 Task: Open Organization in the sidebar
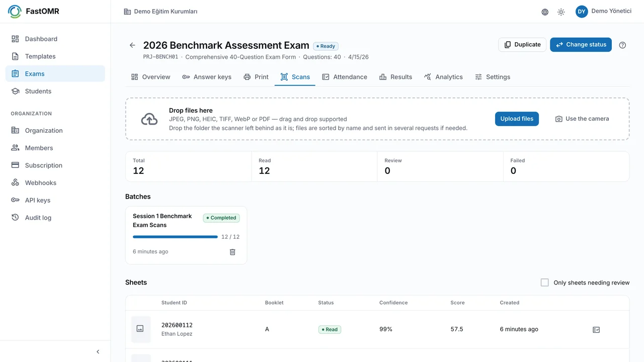(x=55, y=130)
